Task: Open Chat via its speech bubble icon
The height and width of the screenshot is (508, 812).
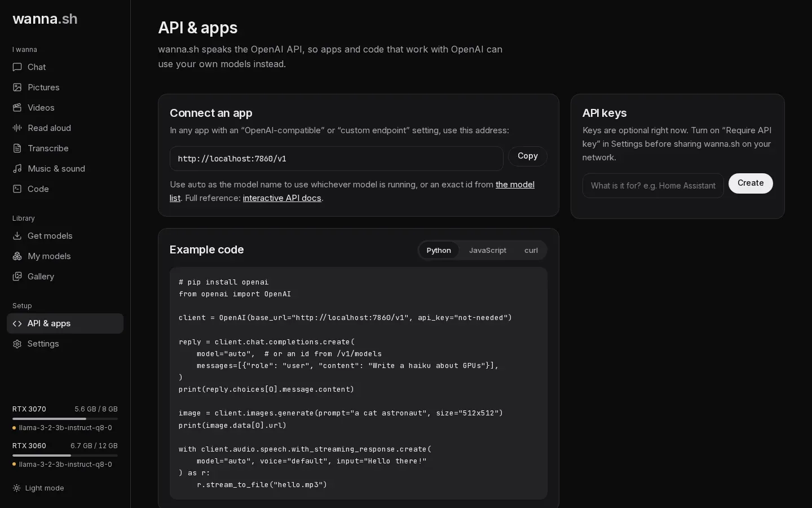Action: [x=17, y=67]
